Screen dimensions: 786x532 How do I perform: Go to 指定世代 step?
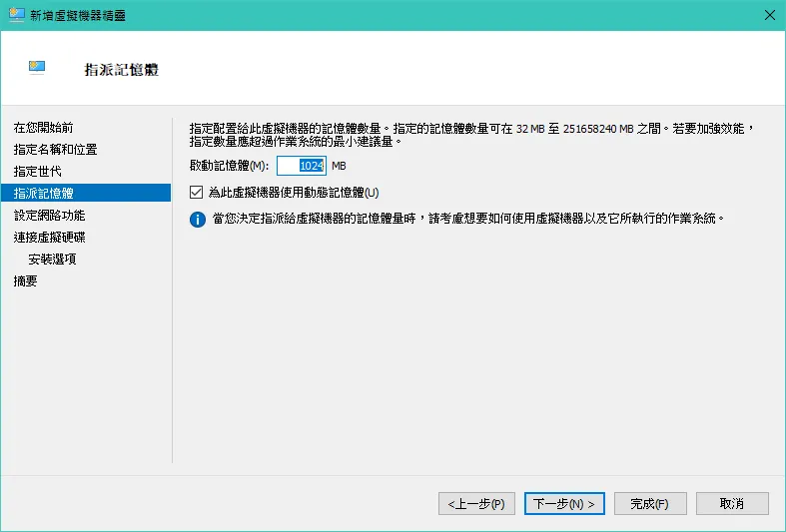(38, 172)
